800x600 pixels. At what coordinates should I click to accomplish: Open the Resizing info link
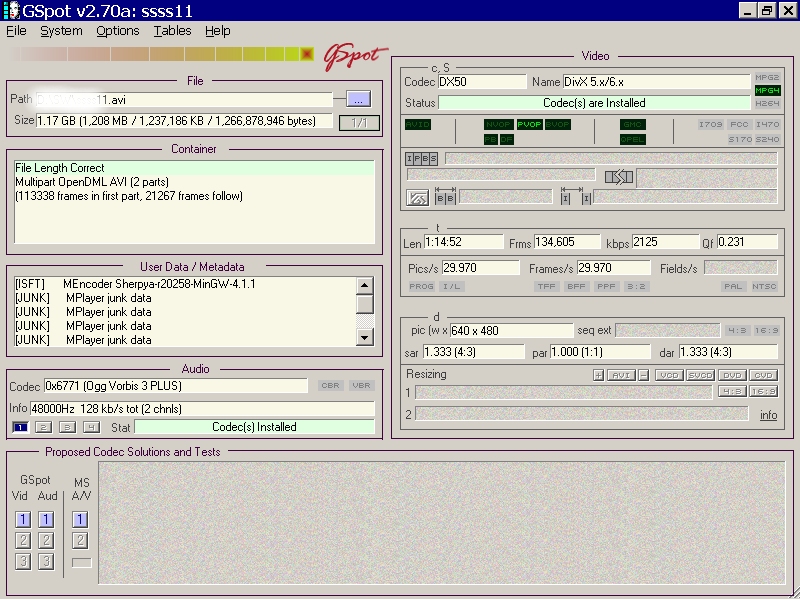[x=768, y=415]
